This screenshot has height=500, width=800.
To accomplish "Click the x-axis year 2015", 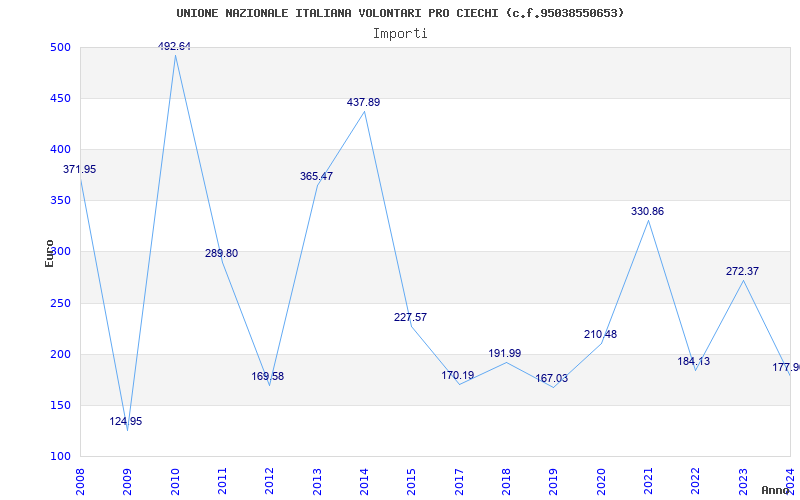I will tap(411, 481).
